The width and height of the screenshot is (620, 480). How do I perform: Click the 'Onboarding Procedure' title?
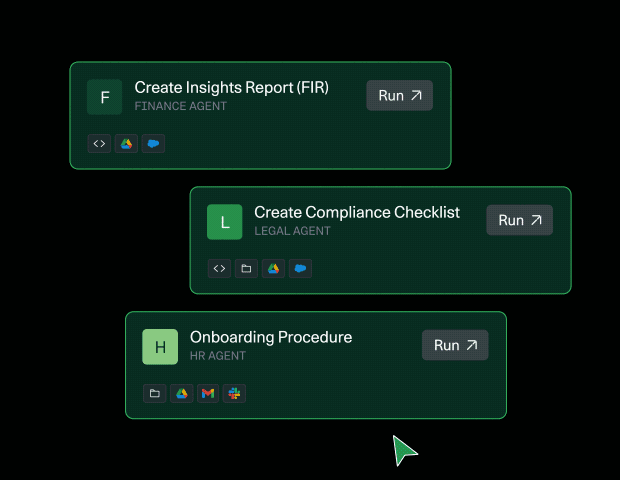(x=271, y=337)
